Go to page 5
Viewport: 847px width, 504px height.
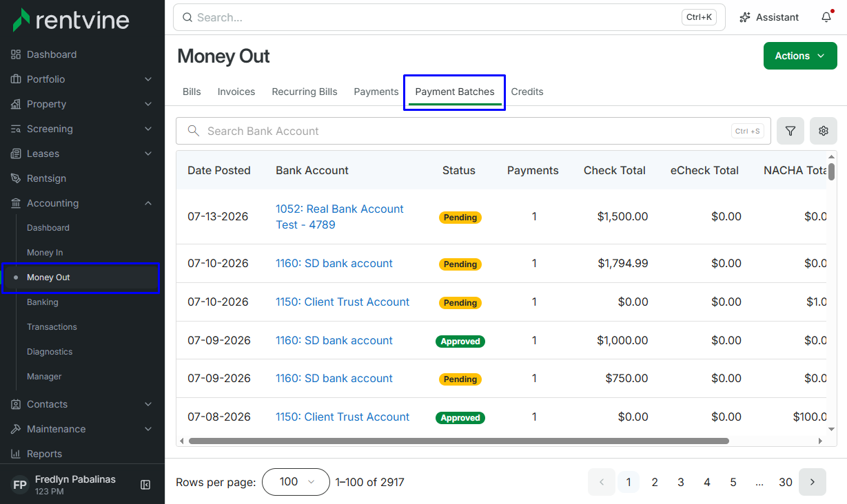733,482
